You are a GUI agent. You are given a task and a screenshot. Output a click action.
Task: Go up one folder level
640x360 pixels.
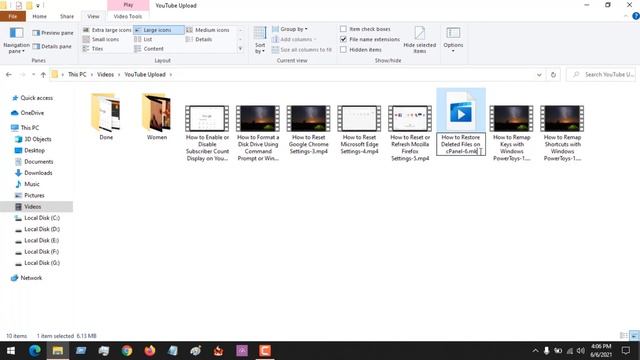[x=43, y=75]
